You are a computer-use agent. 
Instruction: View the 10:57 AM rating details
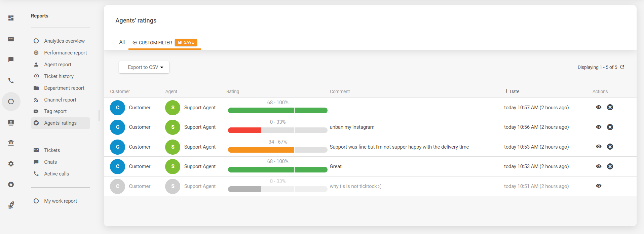point(599,107)
